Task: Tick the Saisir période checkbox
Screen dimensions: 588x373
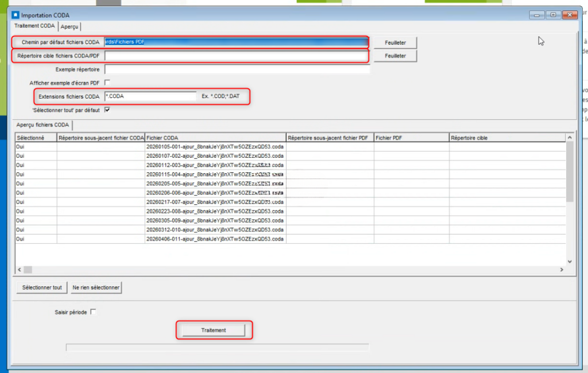Action: 94,312
